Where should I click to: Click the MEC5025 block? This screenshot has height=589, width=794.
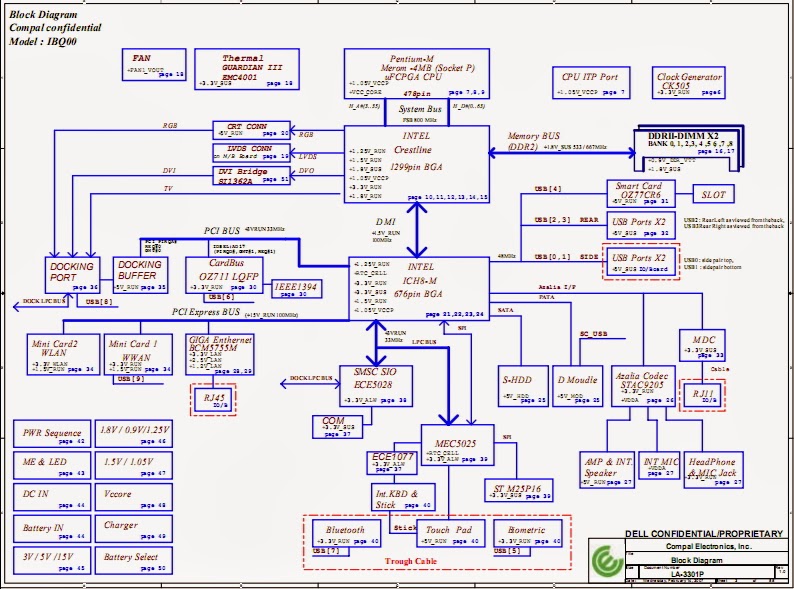[x=457, y=446]
